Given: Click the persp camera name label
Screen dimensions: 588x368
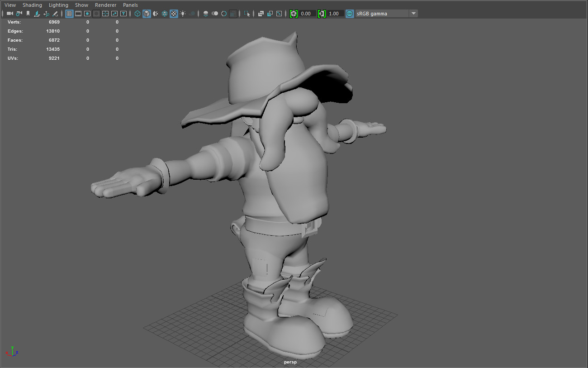Looking at the screenshot, I should tap(290, 362).
